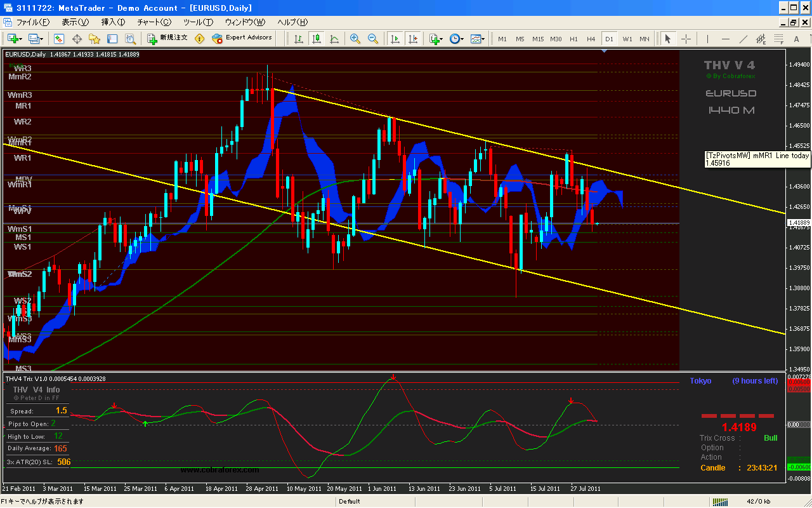Zoom in on the chart
812x508 pixels.
pos(355,39)
